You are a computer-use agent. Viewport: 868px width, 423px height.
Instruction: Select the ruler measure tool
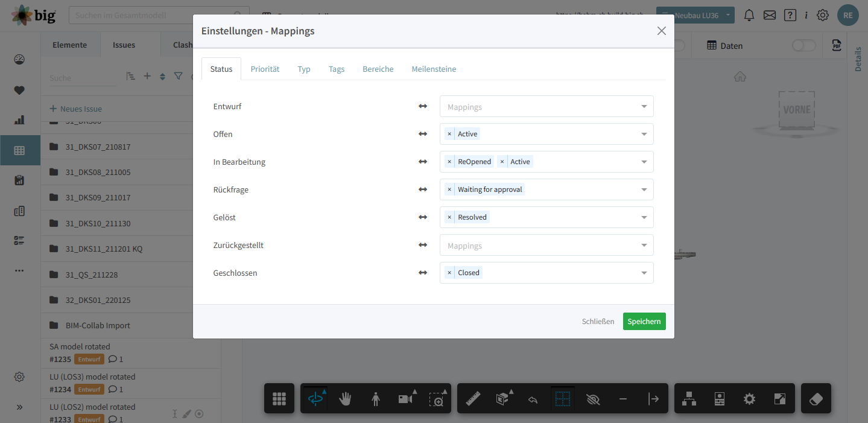pos(473,398)
